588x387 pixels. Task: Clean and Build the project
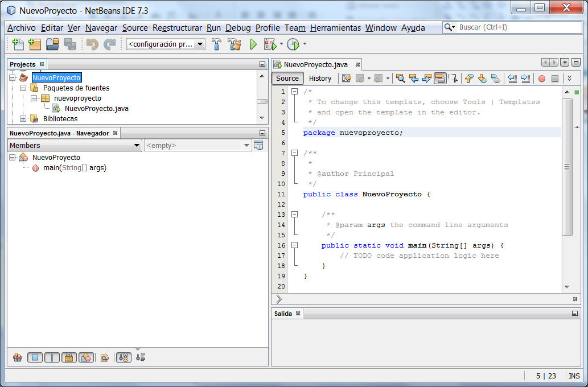(235, 45)
